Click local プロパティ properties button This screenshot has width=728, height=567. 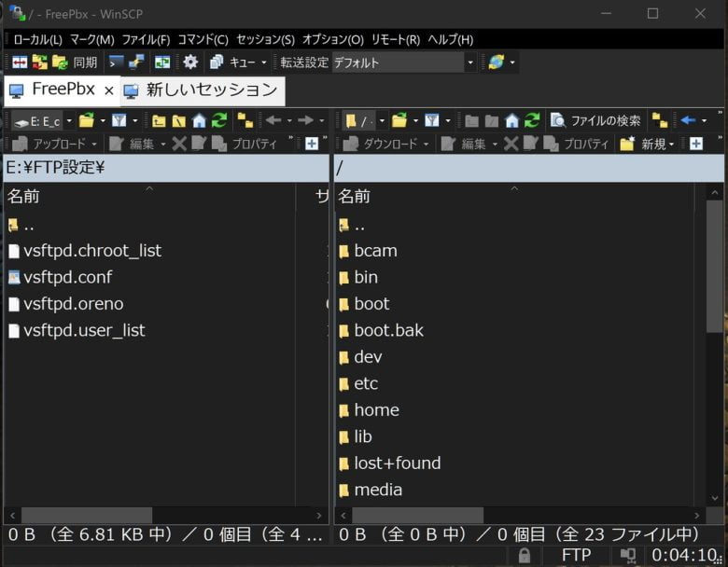coord(245,144)
